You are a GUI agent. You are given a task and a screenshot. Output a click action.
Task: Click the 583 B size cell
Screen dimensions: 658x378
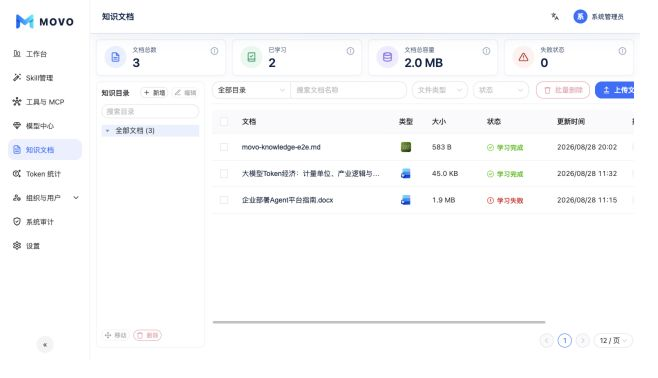point(442,147)
